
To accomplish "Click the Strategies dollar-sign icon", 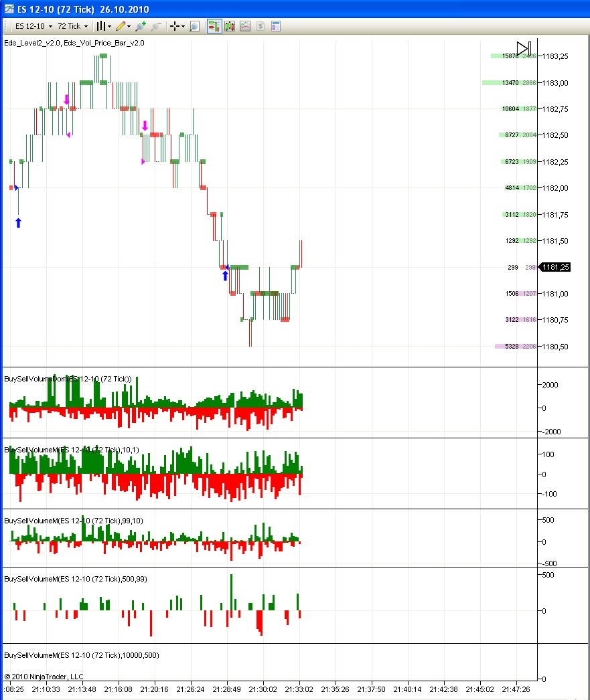I will click(x=261, y=26).
